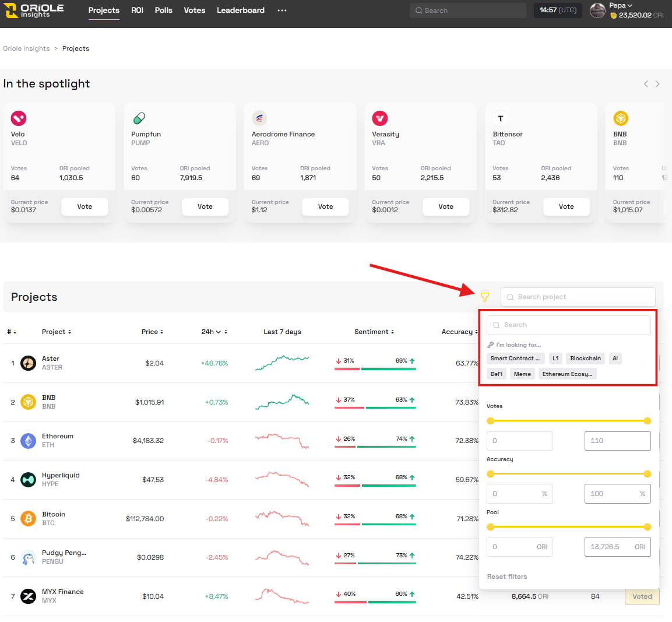672x622 pixels.
Task: Toggle the DeFi category filter tag
Action: [x=496, y=374]
